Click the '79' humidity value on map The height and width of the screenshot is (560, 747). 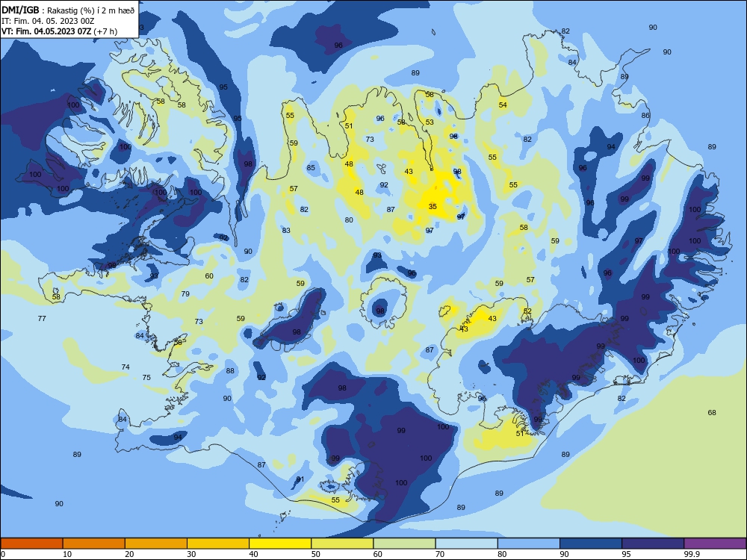pos(185,293)
